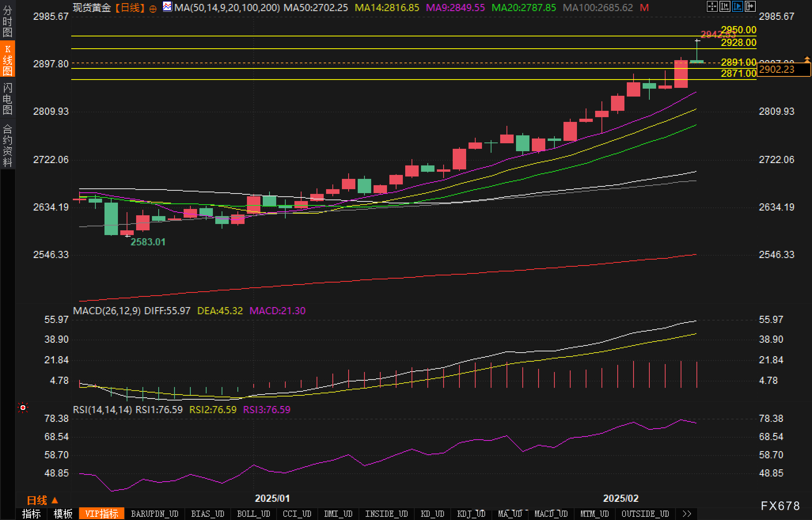Image resolution: width=812 pixels, height=520 pixels.
Task: Click the orange circled-plus icon beside 日线
Action: tap(153, 9)
